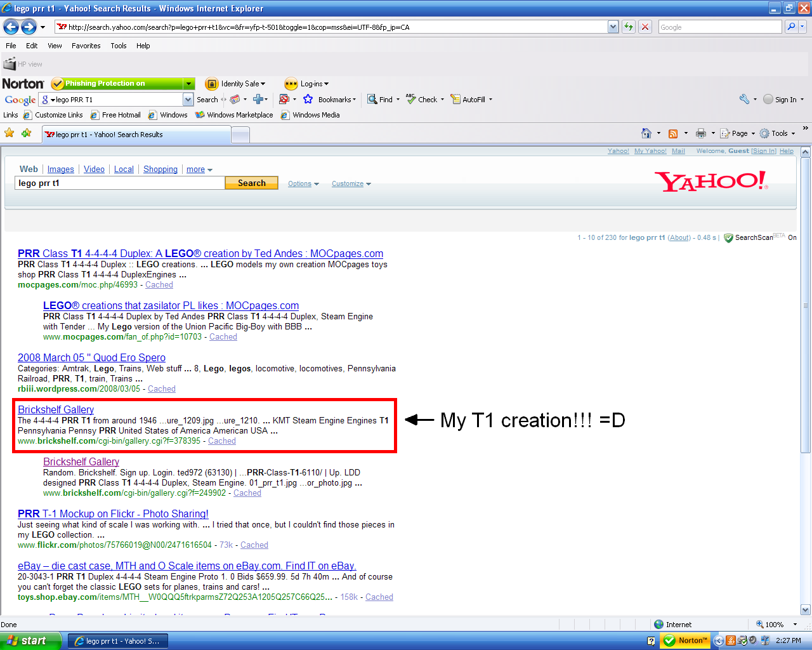The image size is (812, 650).
Task: Click the vertical scrollbar thumb
Action: 806,305
